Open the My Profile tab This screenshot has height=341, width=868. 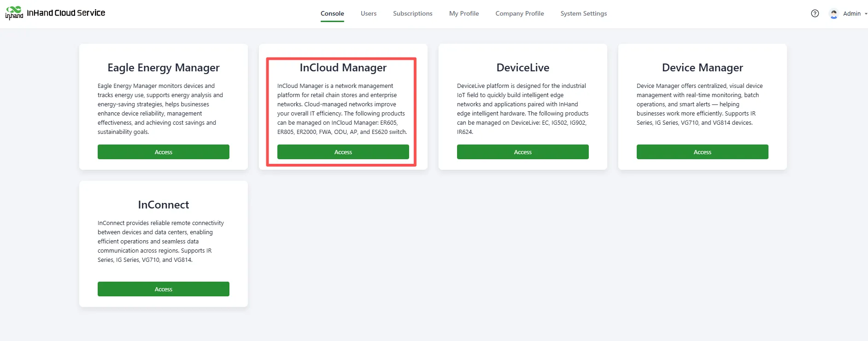[464, 13]
